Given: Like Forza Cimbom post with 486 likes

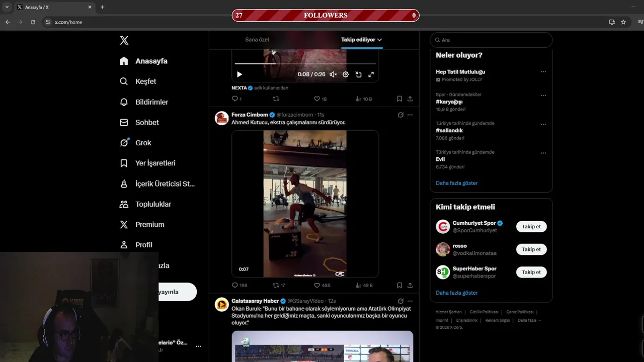Looking at the screenshot, I should [x=322, y=285].
